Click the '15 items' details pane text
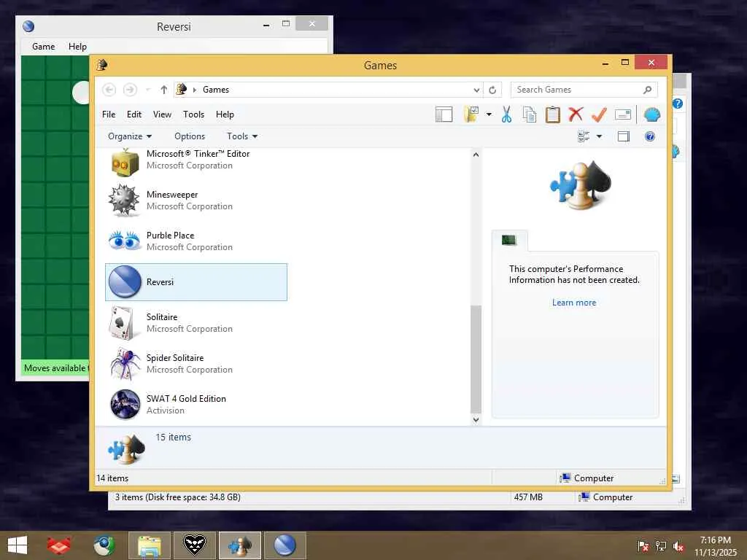 point(174,437)
